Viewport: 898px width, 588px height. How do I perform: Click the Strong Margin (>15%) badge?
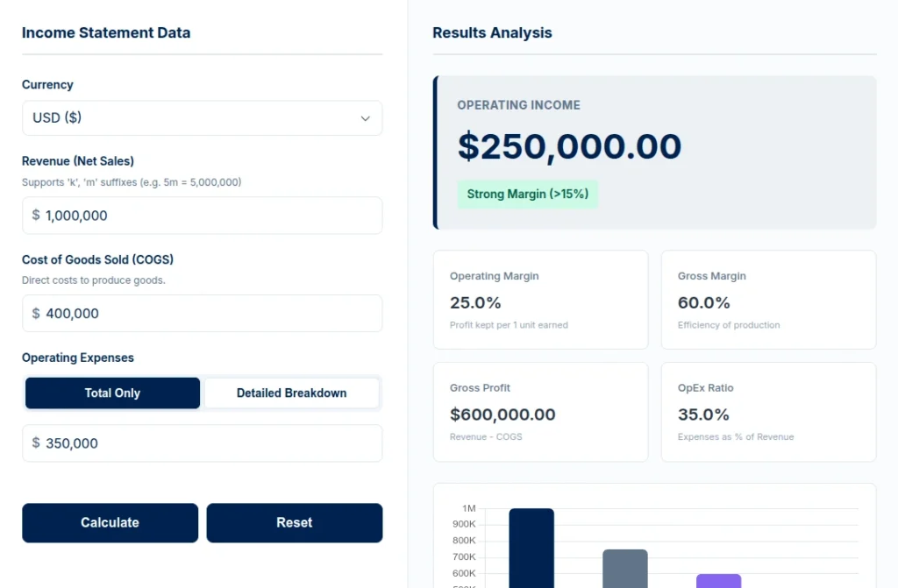(x=527, y=194)
